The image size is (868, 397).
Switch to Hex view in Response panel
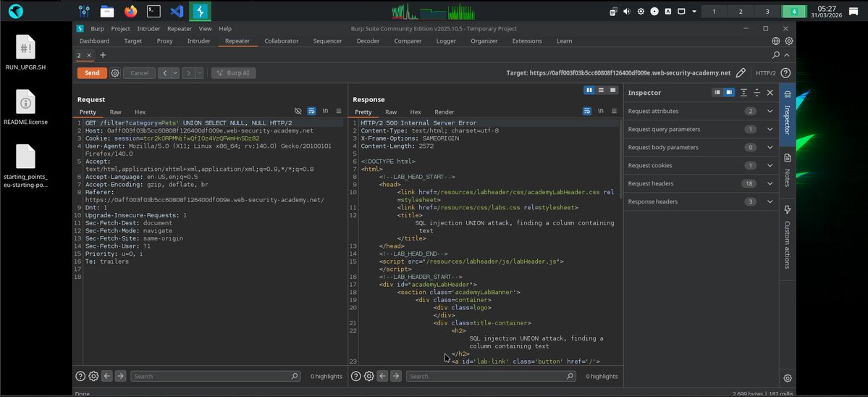point(416,112)
